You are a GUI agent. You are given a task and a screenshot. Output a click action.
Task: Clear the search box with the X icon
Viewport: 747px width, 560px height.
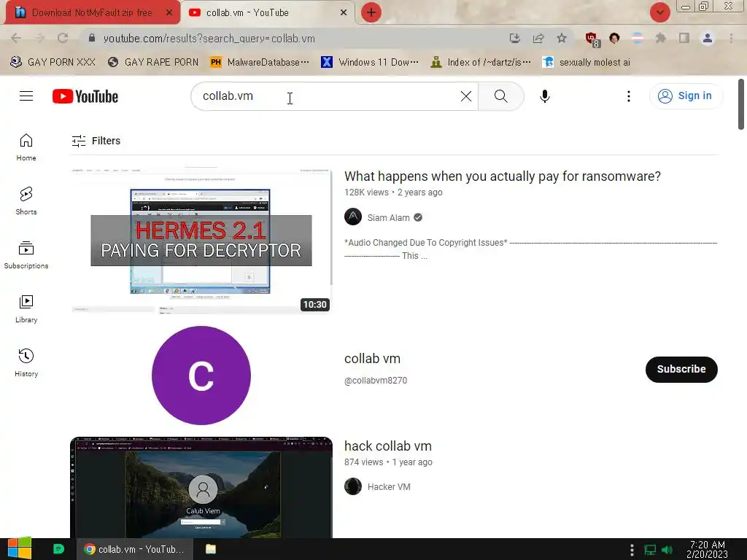point(466,96)
